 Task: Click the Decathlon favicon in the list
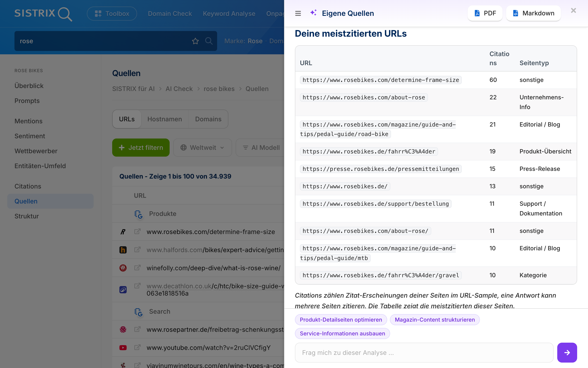pyautogui.click(x=123, y=290)
